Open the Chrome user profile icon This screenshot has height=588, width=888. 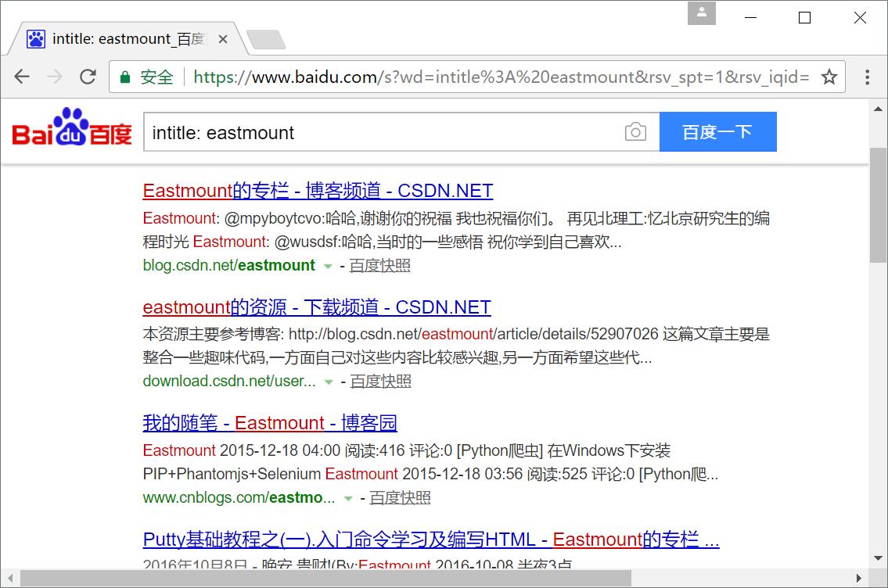coord(702,13)
